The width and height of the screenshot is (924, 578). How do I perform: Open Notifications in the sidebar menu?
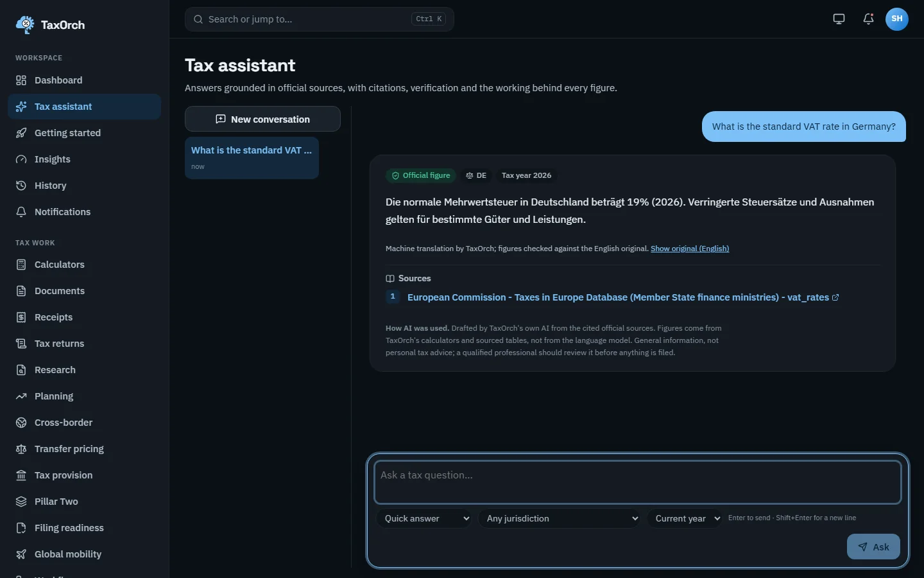84,212
